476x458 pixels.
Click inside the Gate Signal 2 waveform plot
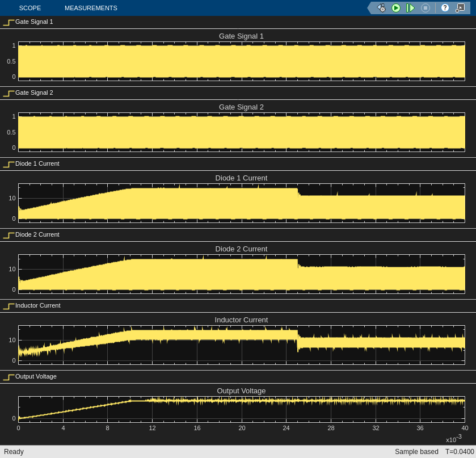(x=242, y=132)
